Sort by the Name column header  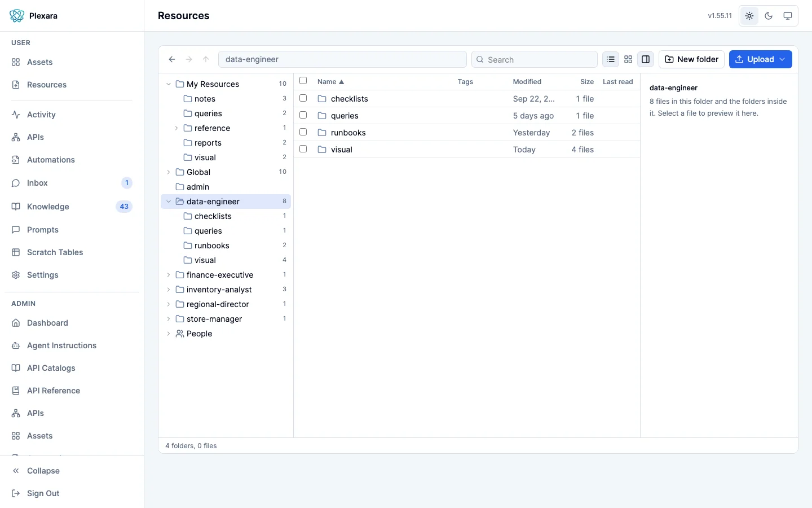330,82
